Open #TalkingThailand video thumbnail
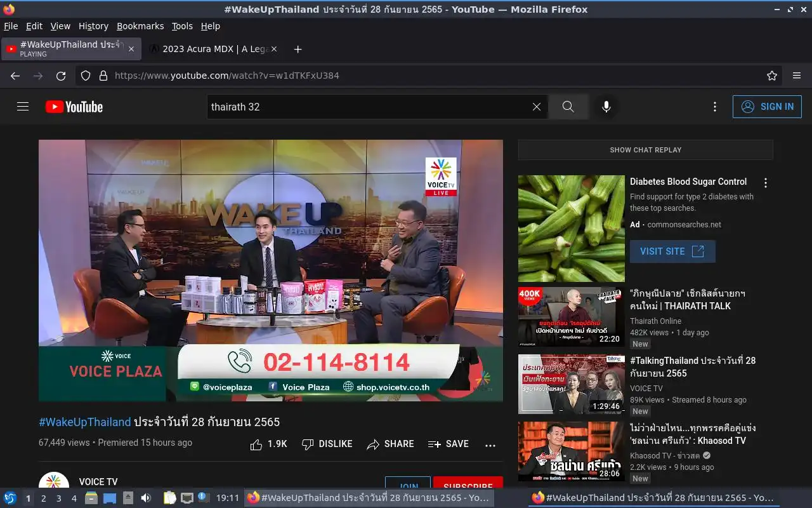This screenshot has height=508, width=812. tap(572, 384)
